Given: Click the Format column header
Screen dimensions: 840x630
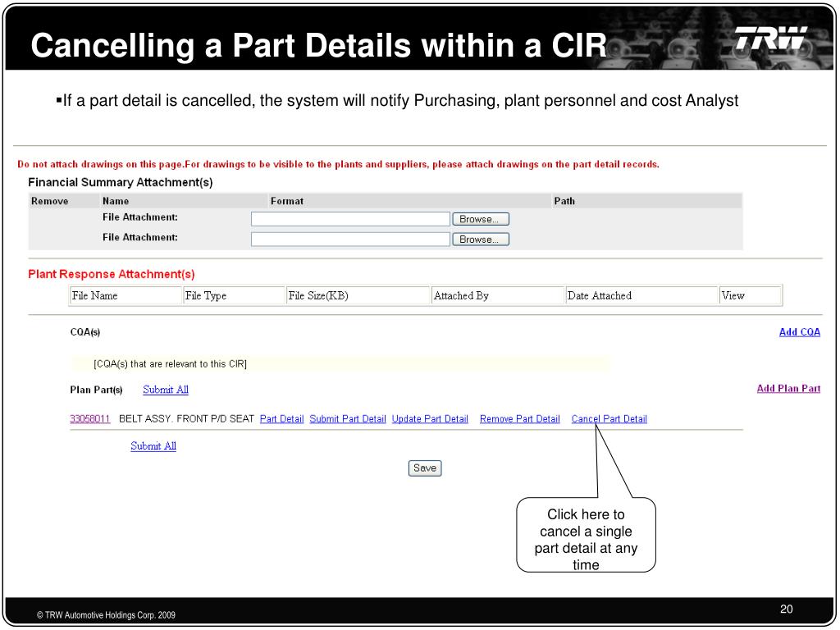Looking at the screenshot, I should (x=287, y=202).
